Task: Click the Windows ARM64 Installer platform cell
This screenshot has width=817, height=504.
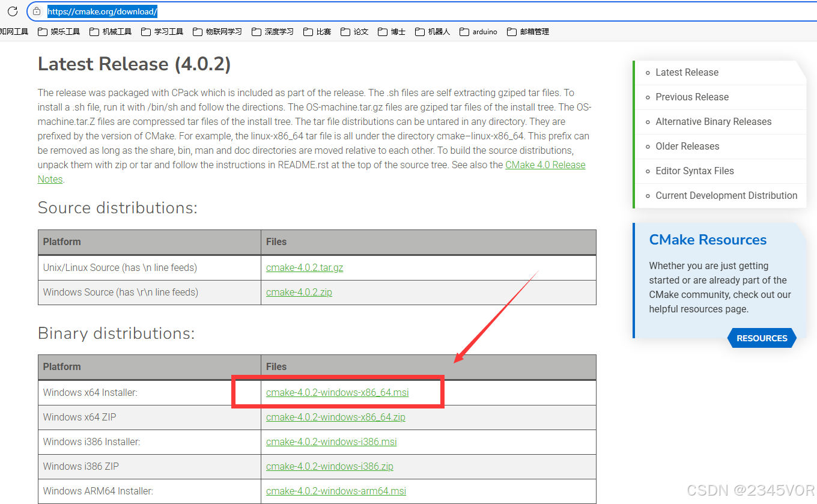Action: pyautogui.click(x=150, y=491)
